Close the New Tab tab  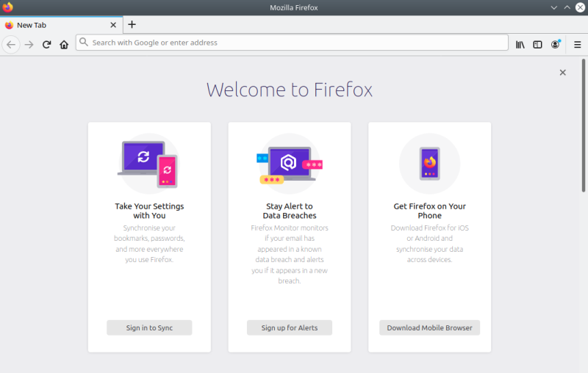(113, 25)
